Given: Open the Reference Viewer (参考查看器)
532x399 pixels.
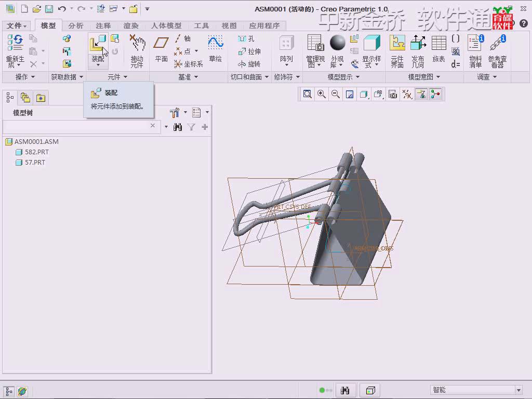Looking at the screenshot, I should click(x=497, y=51).
